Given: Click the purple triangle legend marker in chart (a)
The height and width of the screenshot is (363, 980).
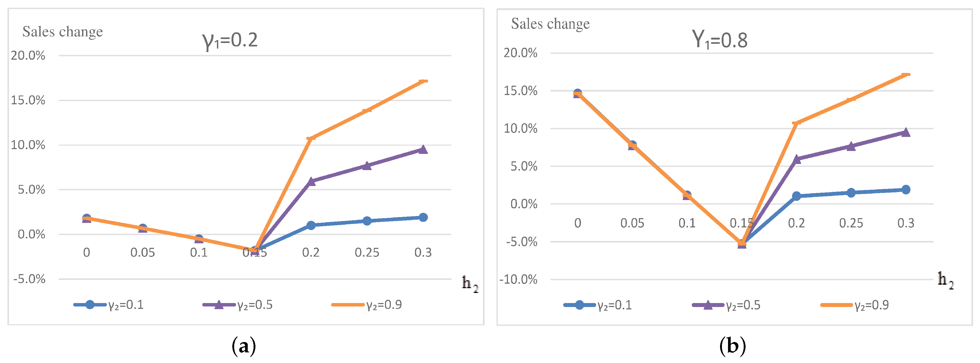Looking at the screenshot, I should point(219,304).
